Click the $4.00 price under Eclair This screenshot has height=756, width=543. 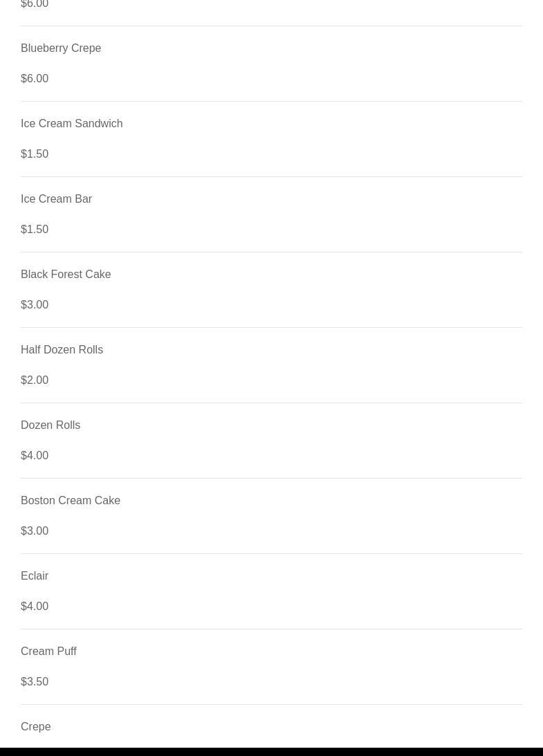pos(35,607)
